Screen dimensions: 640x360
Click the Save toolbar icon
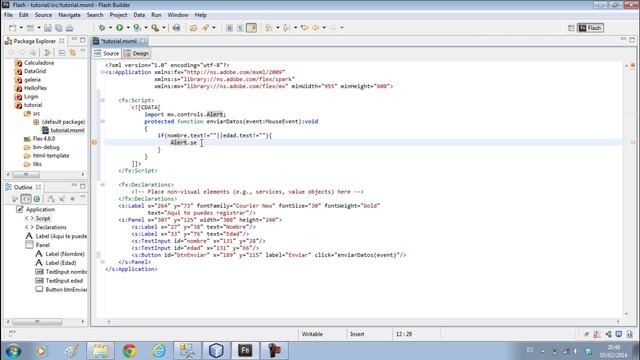pyautogui.click(x=48, y=28)
